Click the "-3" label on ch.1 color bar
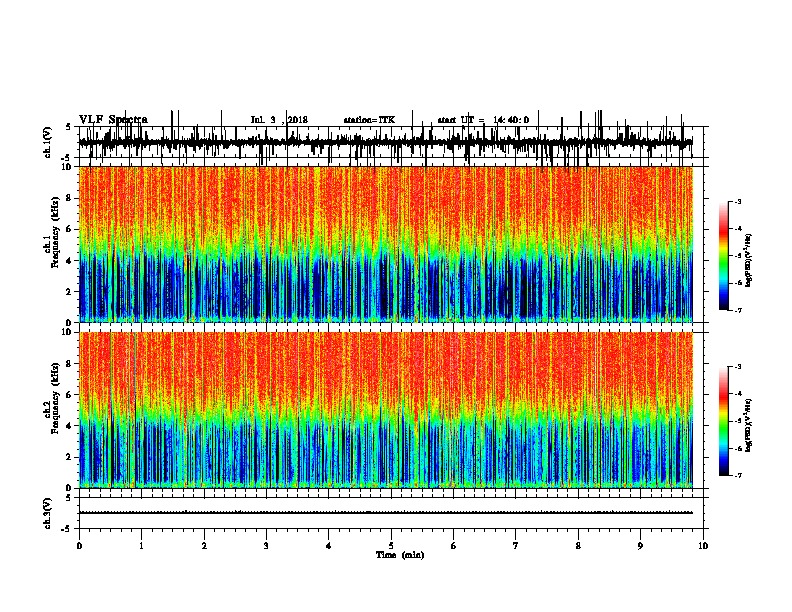This screenshot has height=612, width=792. pos(738,201)
